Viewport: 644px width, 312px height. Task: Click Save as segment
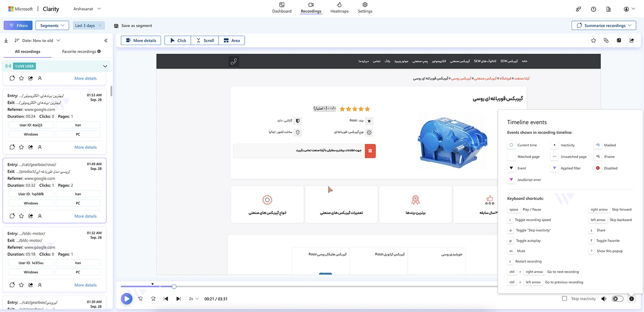point(133,26)
